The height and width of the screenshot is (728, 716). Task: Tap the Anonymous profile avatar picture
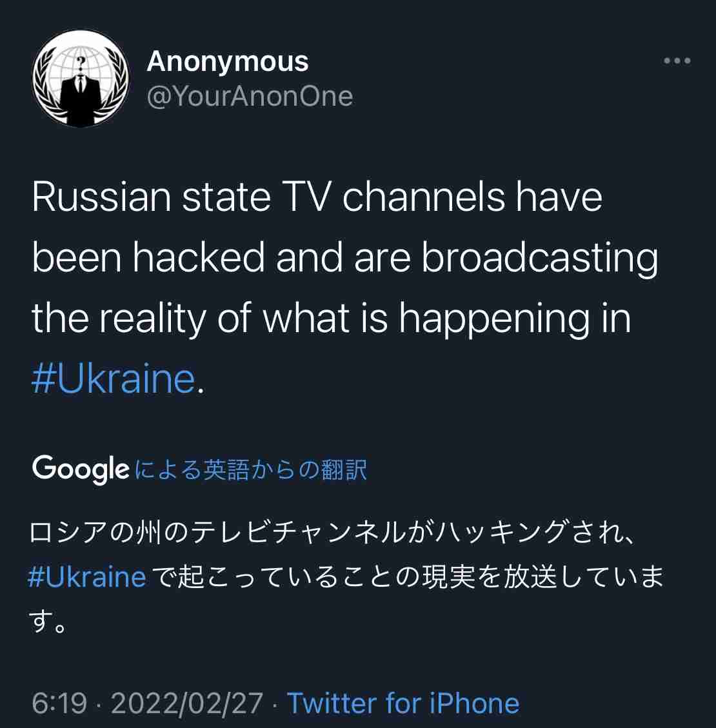[x=81, y=79]
